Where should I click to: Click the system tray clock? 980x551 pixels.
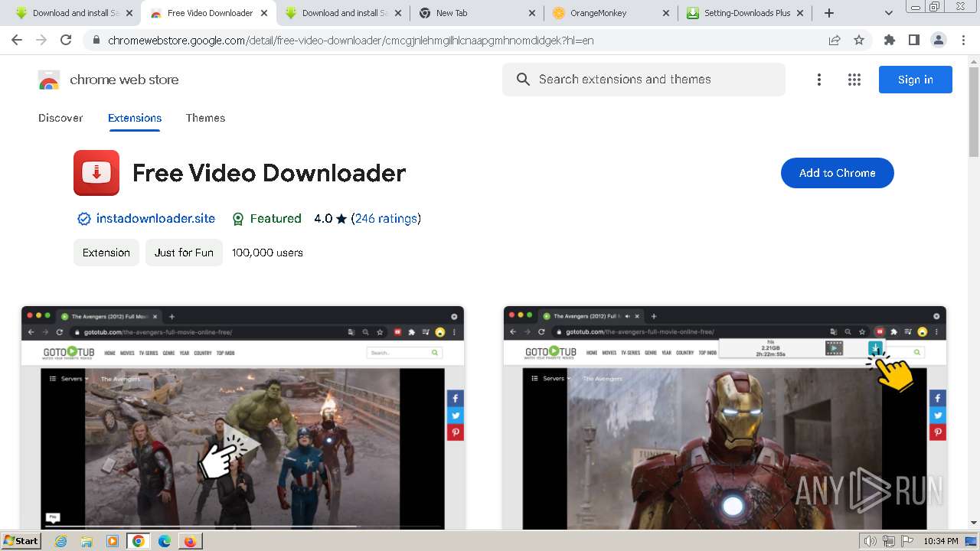[x=941, y=541]
